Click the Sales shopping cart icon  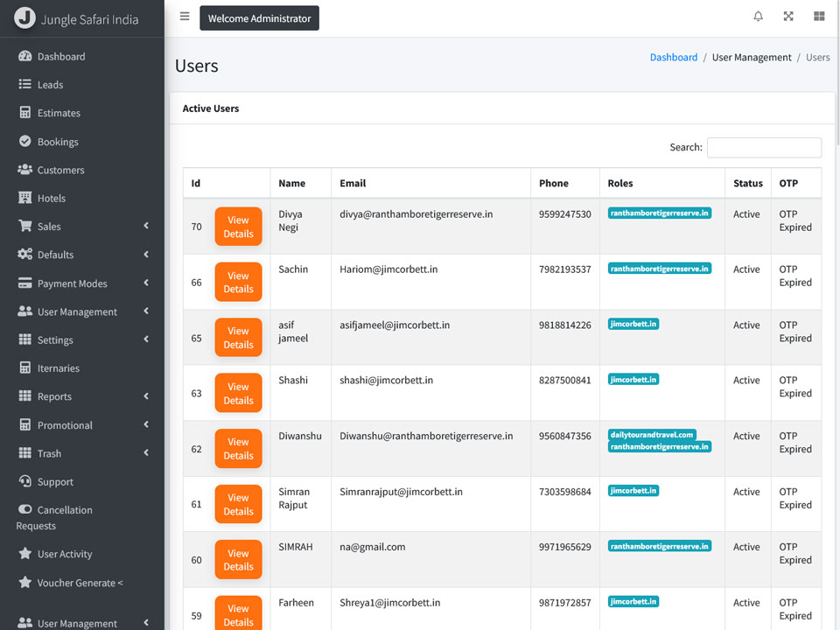(24, 226)
